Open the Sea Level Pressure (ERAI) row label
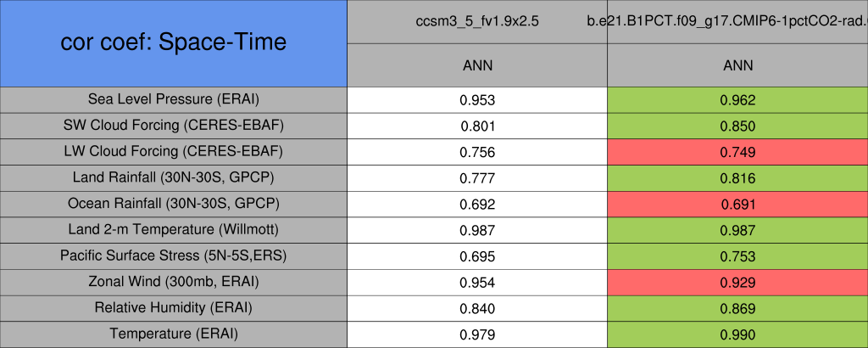This screenshot has width=868, height=348. pos(174,98)
